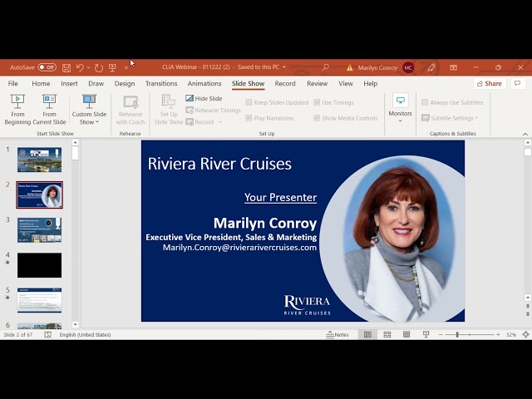Click the Search magnifier icon

coord(325,67)
